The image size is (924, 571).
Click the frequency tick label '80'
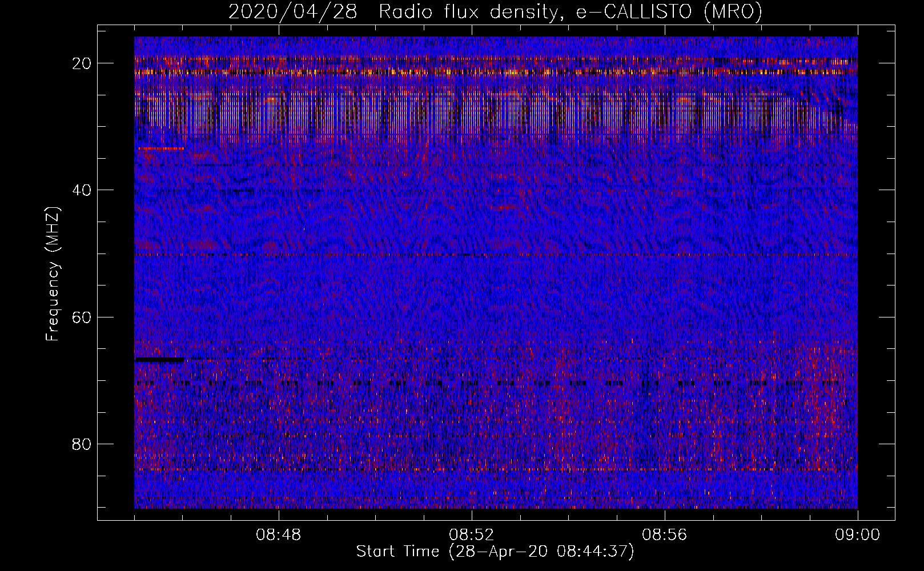82,444
